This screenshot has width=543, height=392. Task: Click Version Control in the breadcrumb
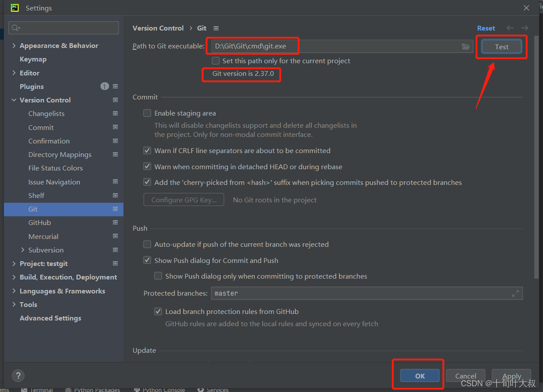[158, 28]
